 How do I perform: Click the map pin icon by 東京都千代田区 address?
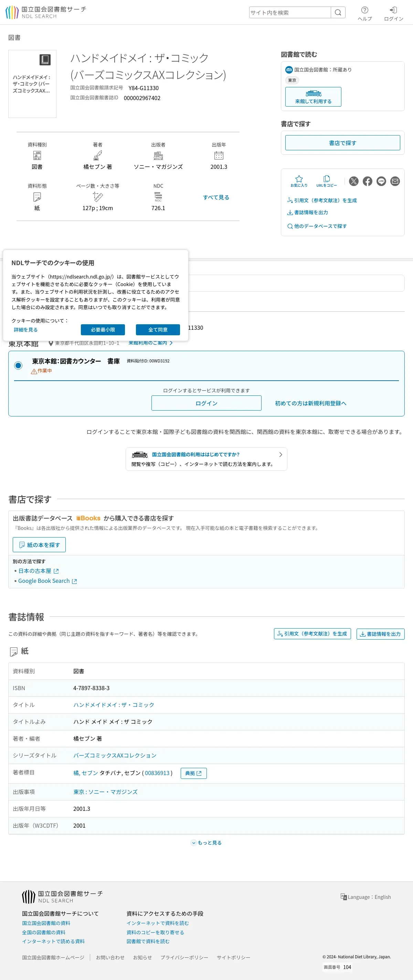[51, 343]
